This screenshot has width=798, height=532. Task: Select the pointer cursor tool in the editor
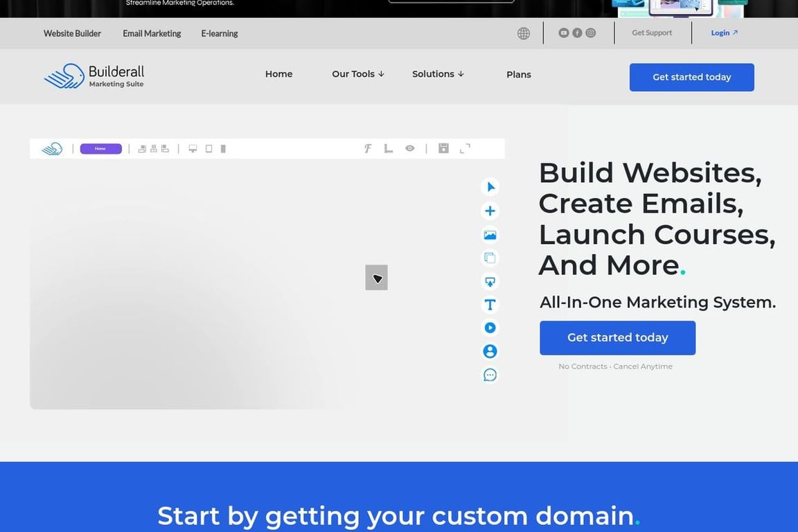(490, 187)
